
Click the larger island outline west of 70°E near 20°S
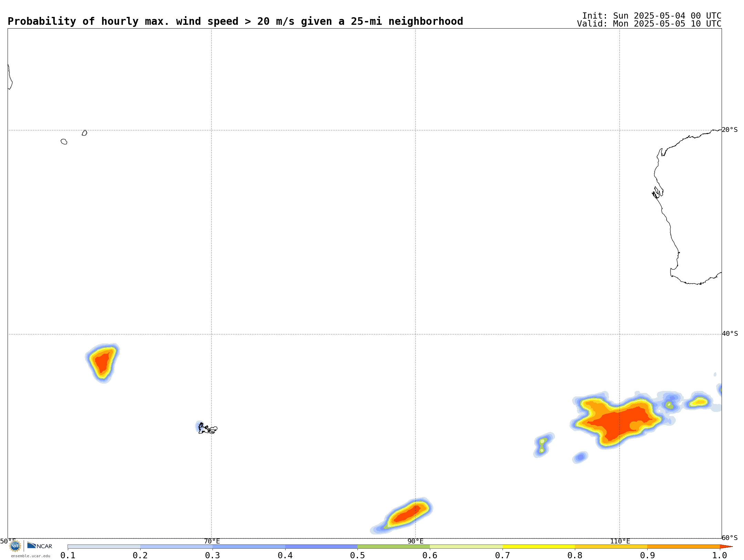64,142
